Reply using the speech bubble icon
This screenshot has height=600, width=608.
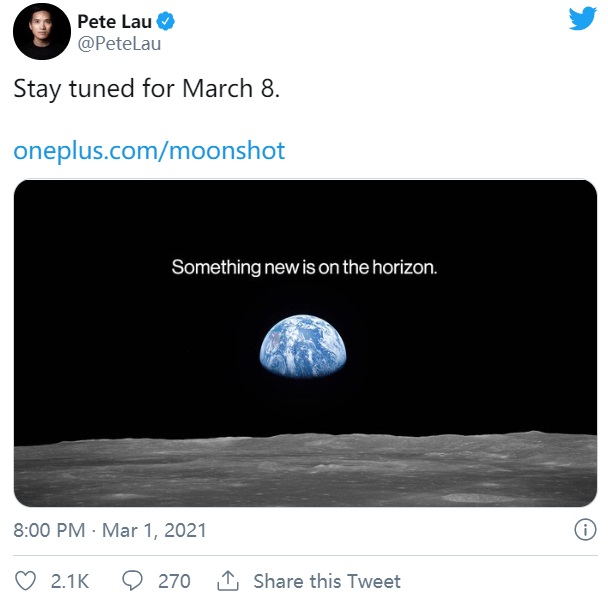[132, 581]
